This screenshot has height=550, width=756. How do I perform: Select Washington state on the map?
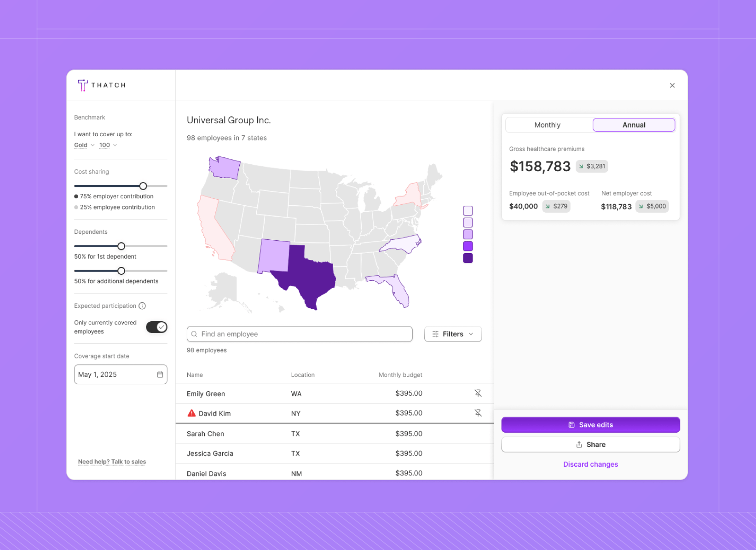(x=225, y=168)
